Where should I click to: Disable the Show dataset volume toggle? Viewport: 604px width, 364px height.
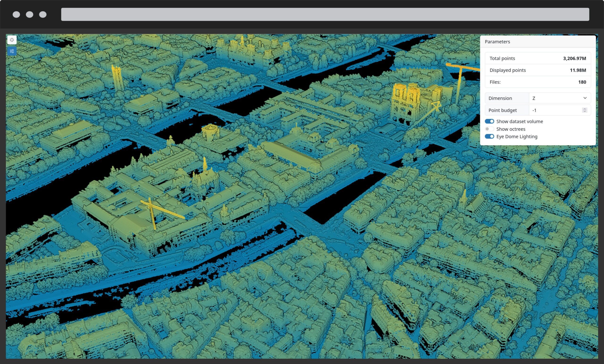coord(489,121)
